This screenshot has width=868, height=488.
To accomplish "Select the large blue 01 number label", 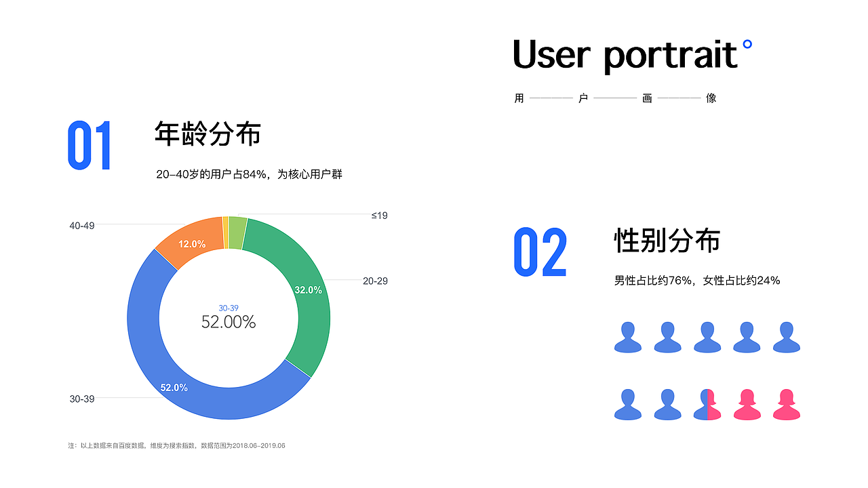I will [87, 146].
